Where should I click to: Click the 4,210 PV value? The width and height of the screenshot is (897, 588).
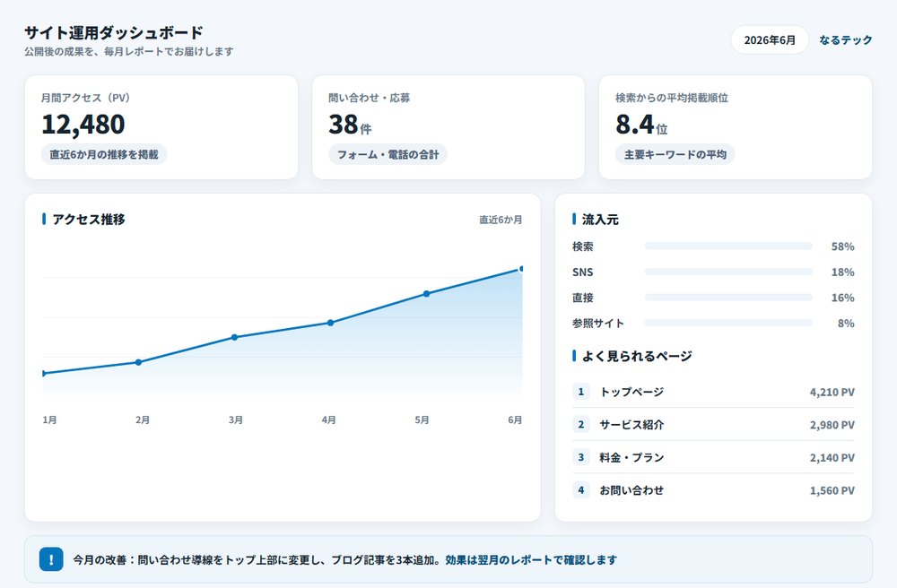coord(832,393)
